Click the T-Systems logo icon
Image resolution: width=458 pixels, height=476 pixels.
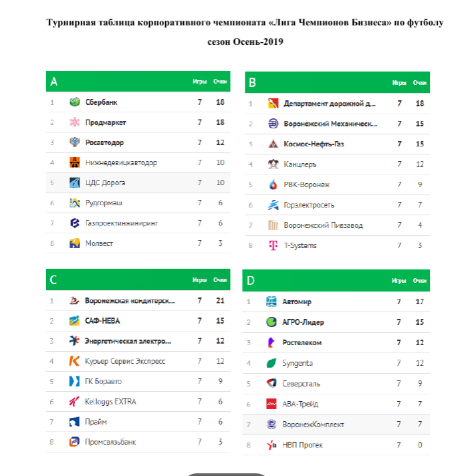point(273,245)
